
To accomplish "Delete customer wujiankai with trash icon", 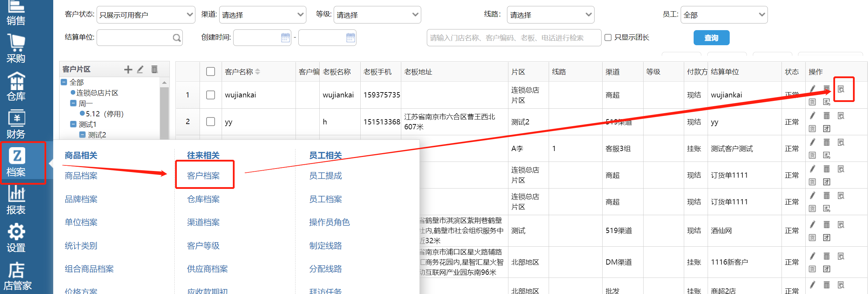I will 826,89.
